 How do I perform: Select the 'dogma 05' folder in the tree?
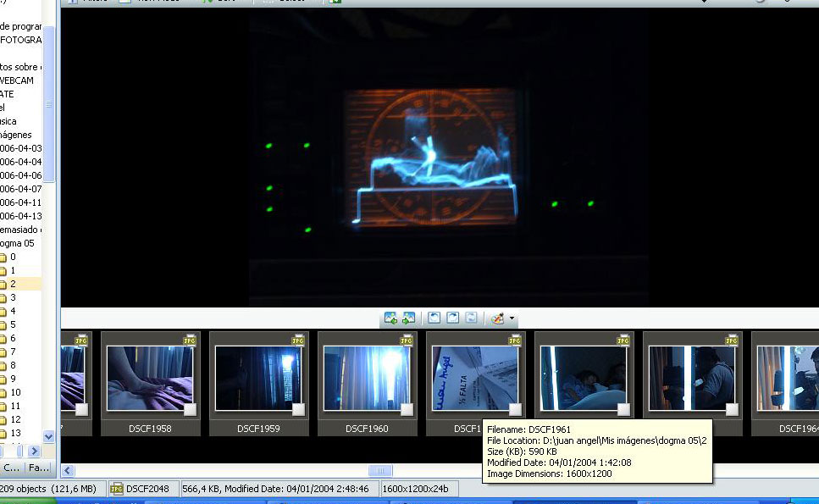pos(17,243)
